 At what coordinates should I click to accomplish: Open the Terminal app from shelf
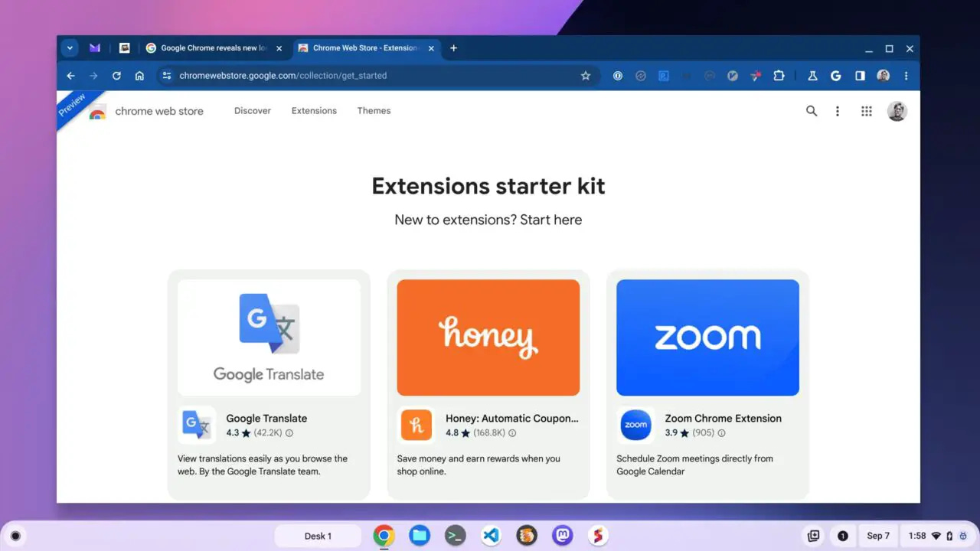pyautogui.click(x=456, y=536)
